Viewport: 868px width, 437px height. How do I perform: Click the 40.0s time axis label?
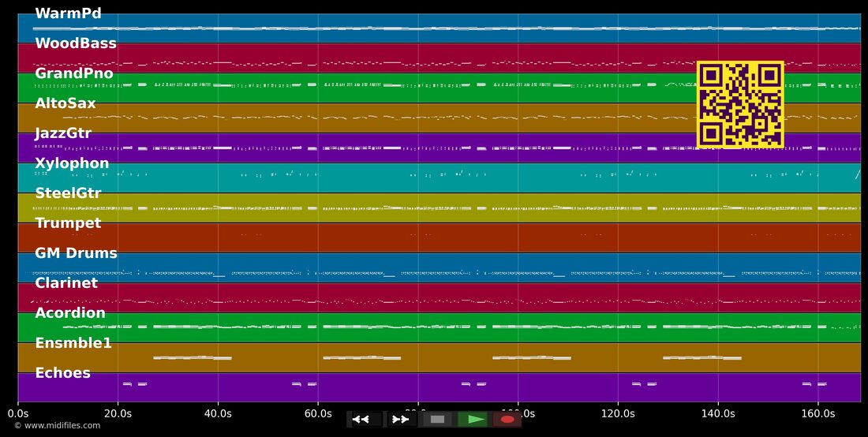click(x=218, y=413)
